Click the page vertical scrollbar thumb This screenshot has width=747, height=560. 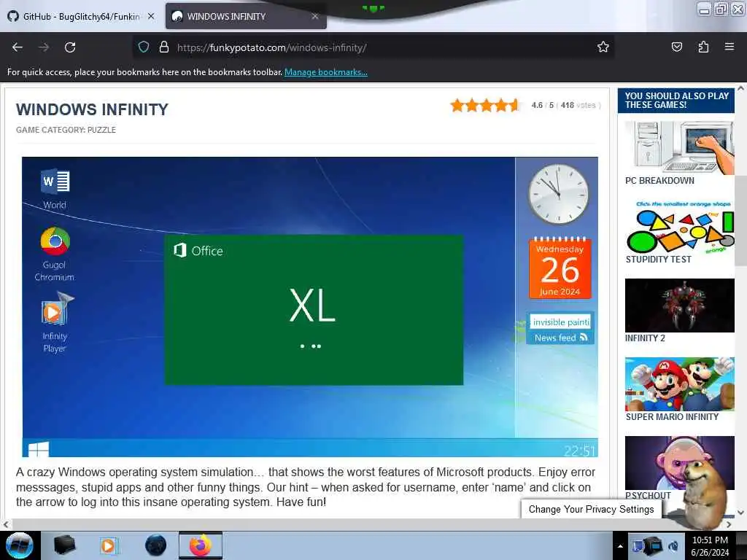click(x=741, y=220)
